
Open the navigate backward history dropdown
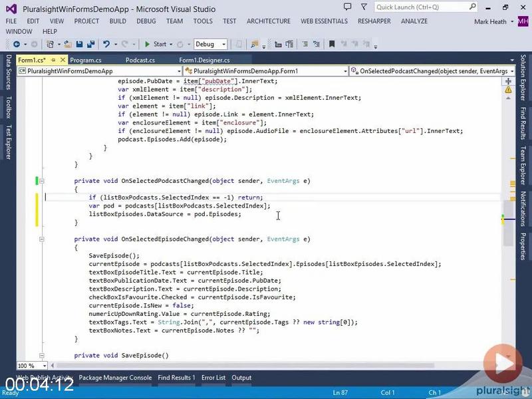pyautogui.click(x=25, y=45)
